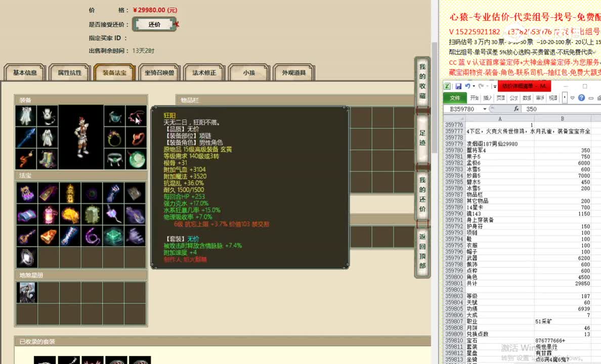The height and width of the screenshot is (364, 601).
Task: Open the Quick Access Toolbar customize dropdown
Action: (494, 86)
